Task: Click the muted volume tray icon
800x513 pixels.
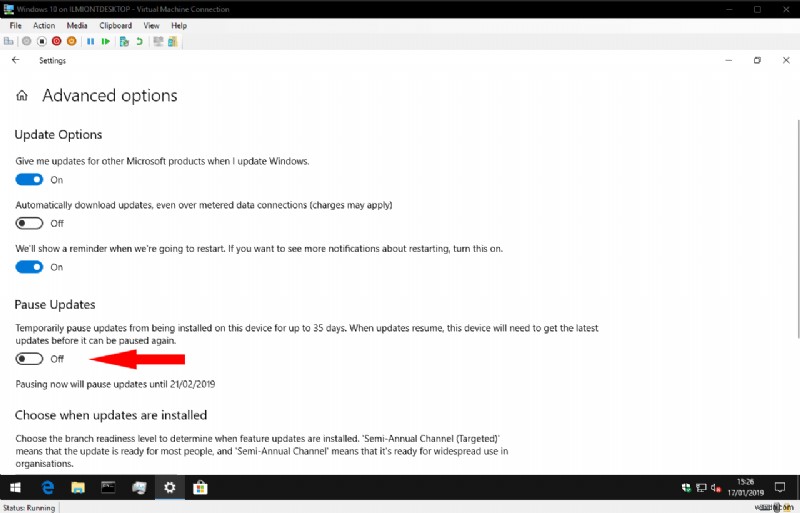Action: pyautogui.click(x=716, y=488)
